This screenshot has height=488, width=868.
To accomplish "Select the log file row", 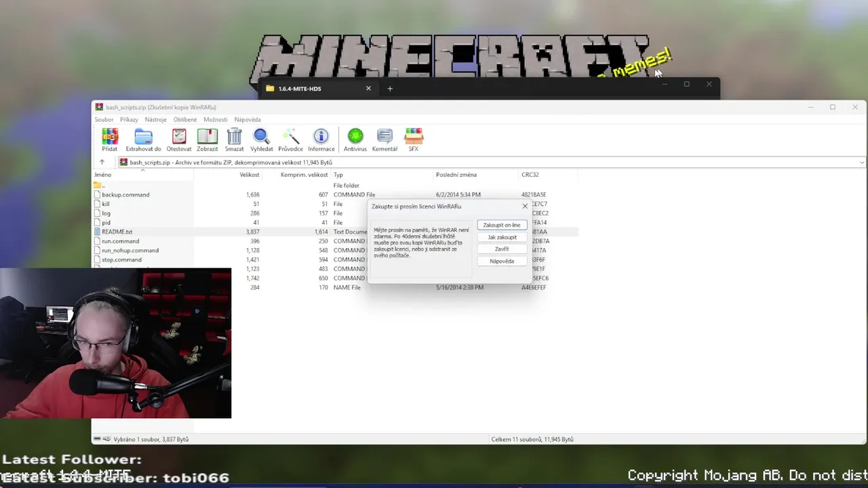I will (335, 213).
